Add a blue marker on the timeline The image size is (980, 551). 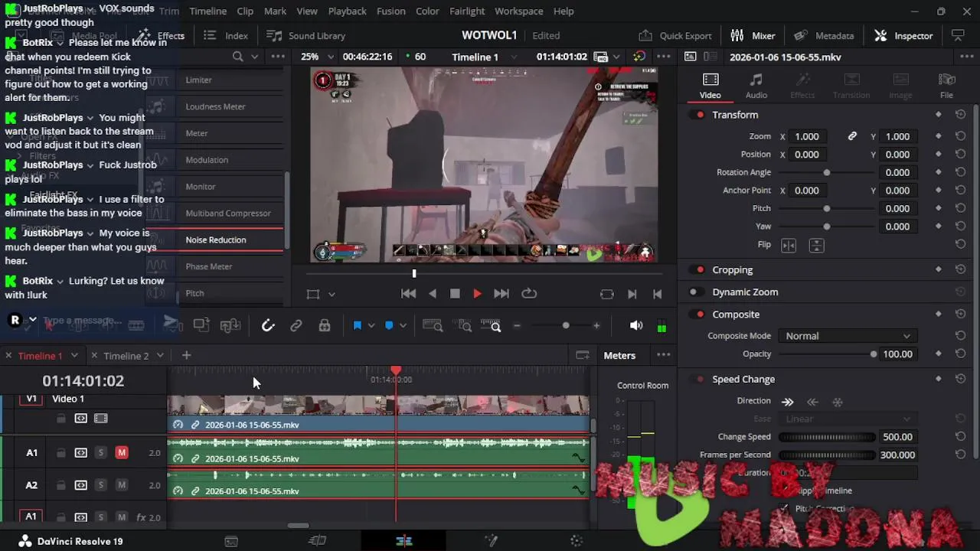(389, 325)
